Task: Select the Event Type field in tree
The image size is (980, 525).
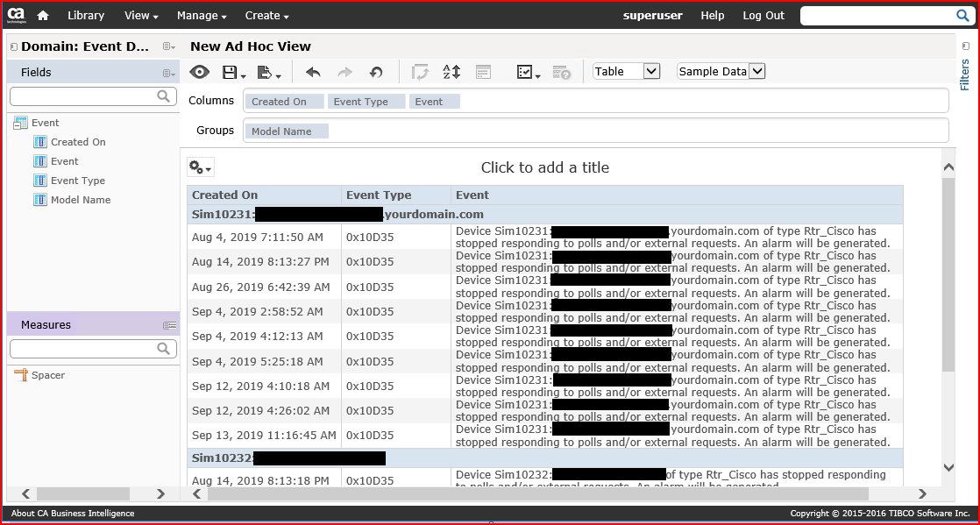Action: coord(77,181)
